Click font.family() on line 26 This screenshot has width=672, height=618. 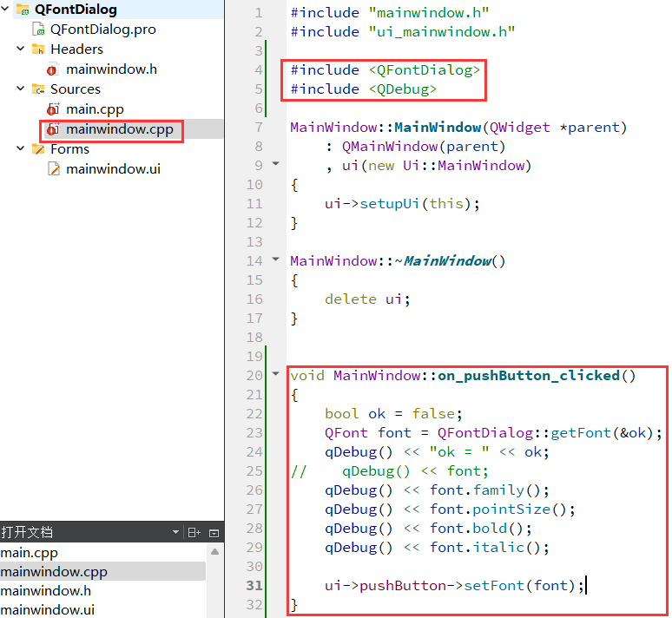(484, 490)
